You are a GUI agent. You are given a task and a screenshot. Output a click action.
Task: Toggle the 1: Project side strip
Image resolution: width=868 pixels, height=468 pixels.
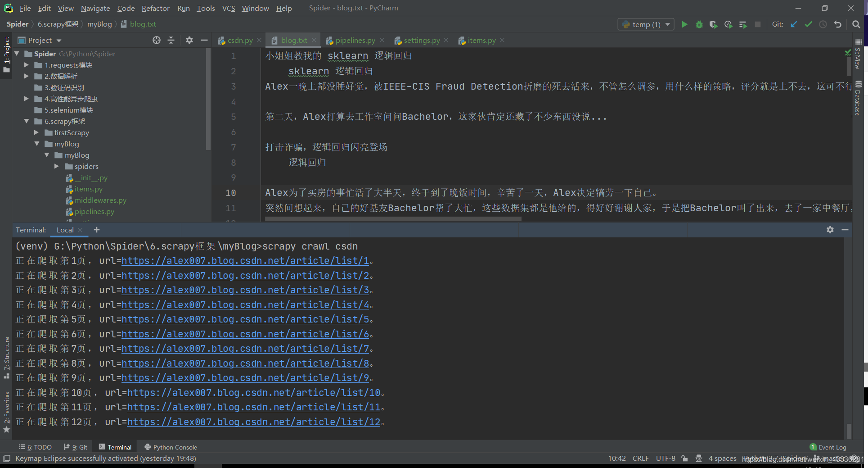6,54
